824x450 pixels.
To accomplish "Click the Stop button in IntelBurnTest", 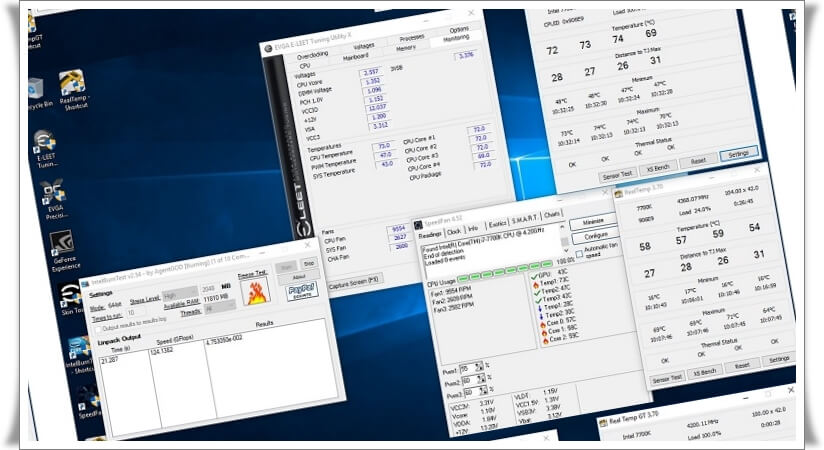I will pos(309,263).
